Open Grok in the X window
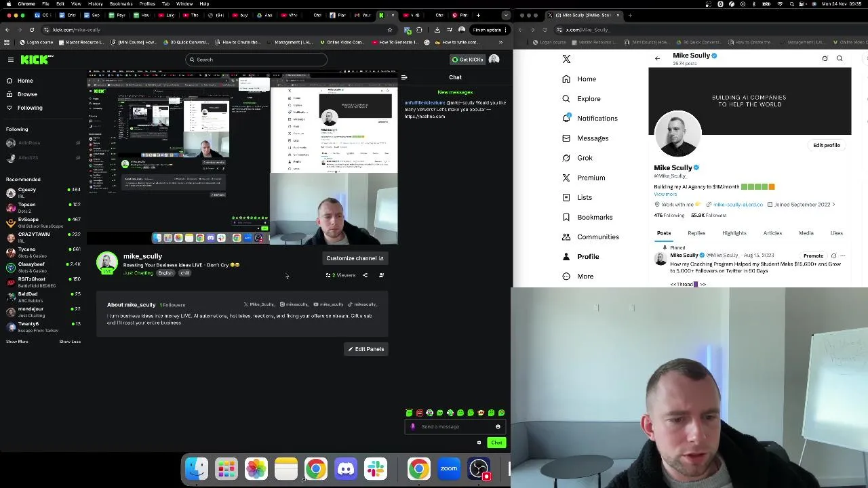This screenshot has width=868, height=488. (x=577, y=158)
